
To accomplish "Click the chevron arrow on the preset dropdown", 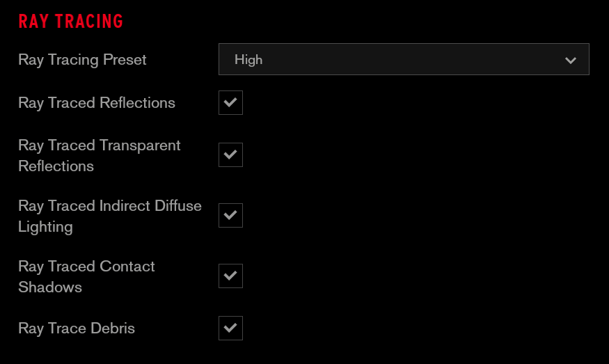I will 571,60.
